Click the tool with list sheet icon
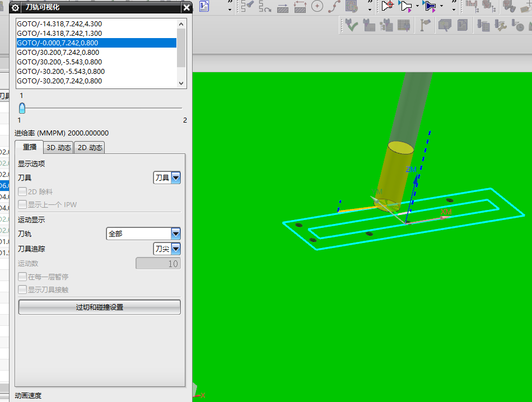The image size is (532, 402). (483, 25)
